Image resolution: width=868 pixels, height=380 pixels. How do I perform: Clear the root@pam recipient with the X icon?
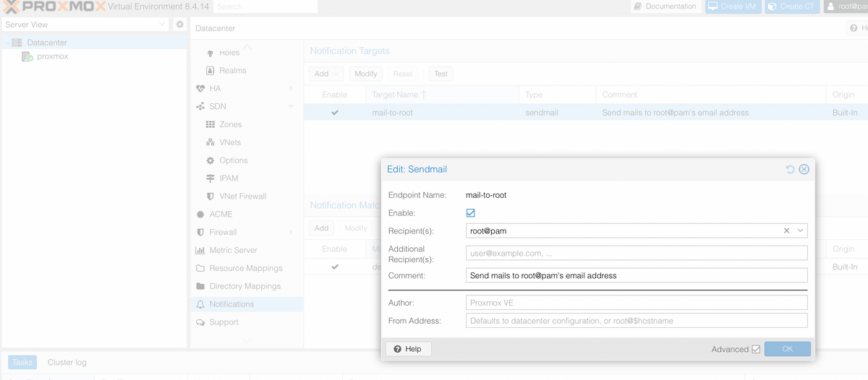786,230
